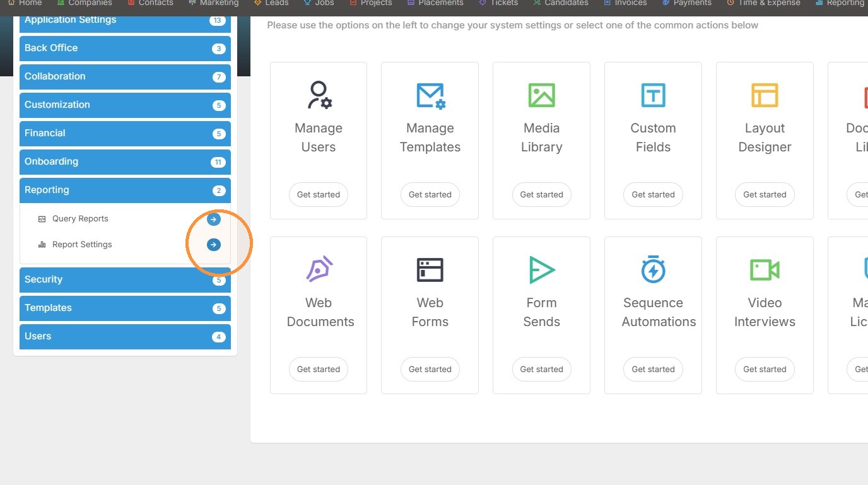Click the Manage Users person-gear icon
This screenshot has height=485, width=868.
point(319,95)
